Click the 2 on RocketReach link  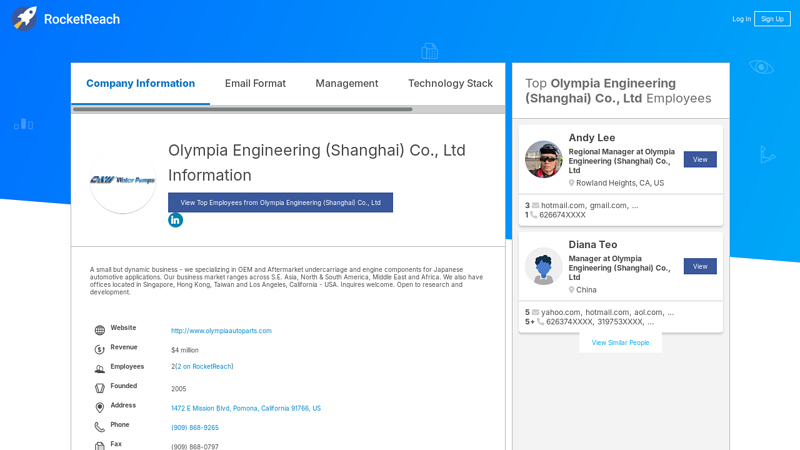pos(204,366)
